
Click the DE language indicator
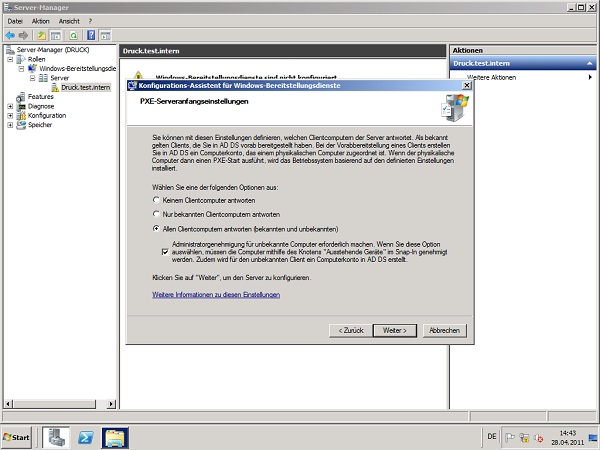click(492, 437)
